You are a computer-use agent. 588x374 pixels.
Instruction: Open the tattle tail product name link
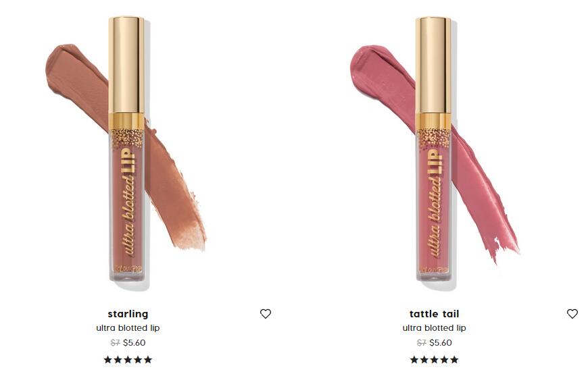[x=435, y=314]
